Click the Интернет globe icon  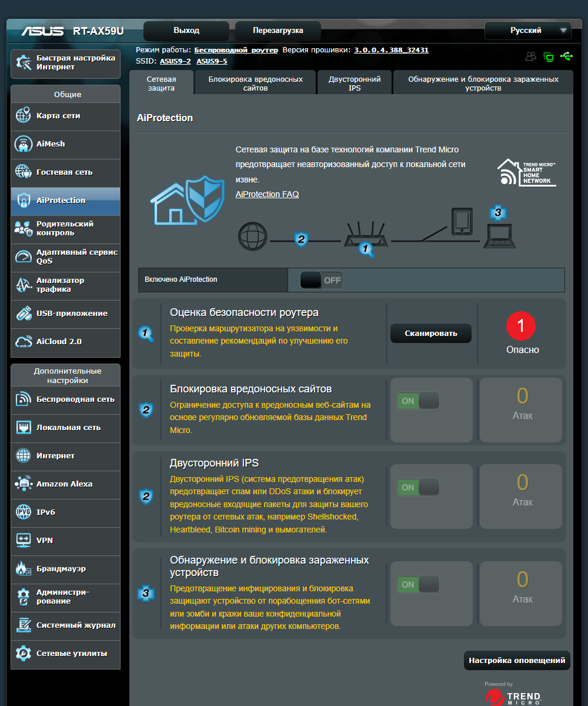tap(23, 455)
